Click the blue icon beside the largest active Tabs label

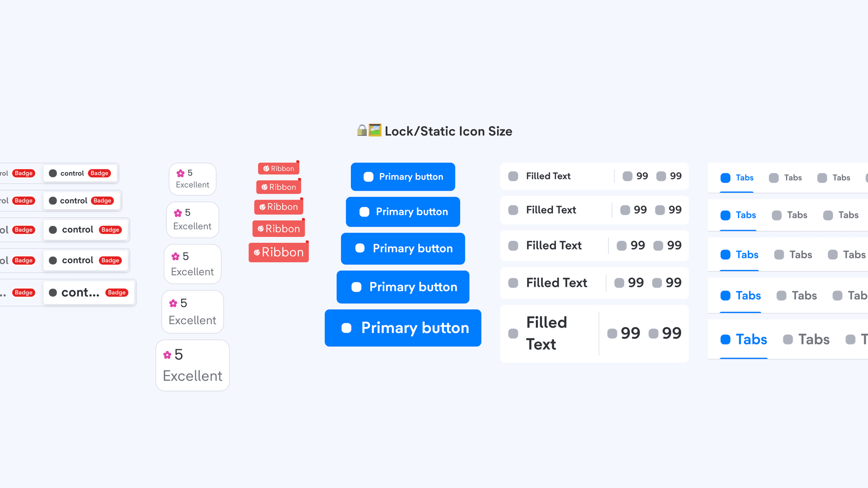coord(726,339)
